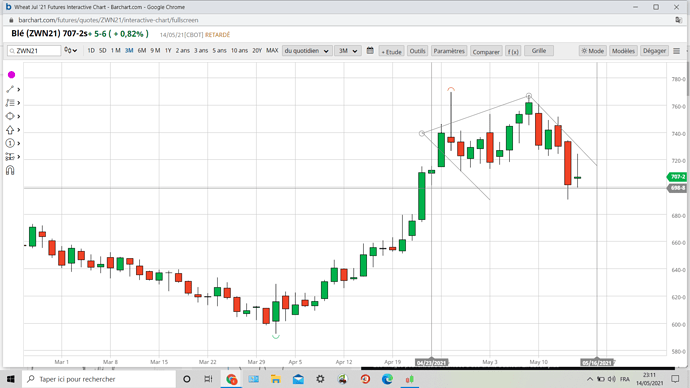Click the site lock icon in address bar
The image size is (690, 388).
tap(11, 20)
